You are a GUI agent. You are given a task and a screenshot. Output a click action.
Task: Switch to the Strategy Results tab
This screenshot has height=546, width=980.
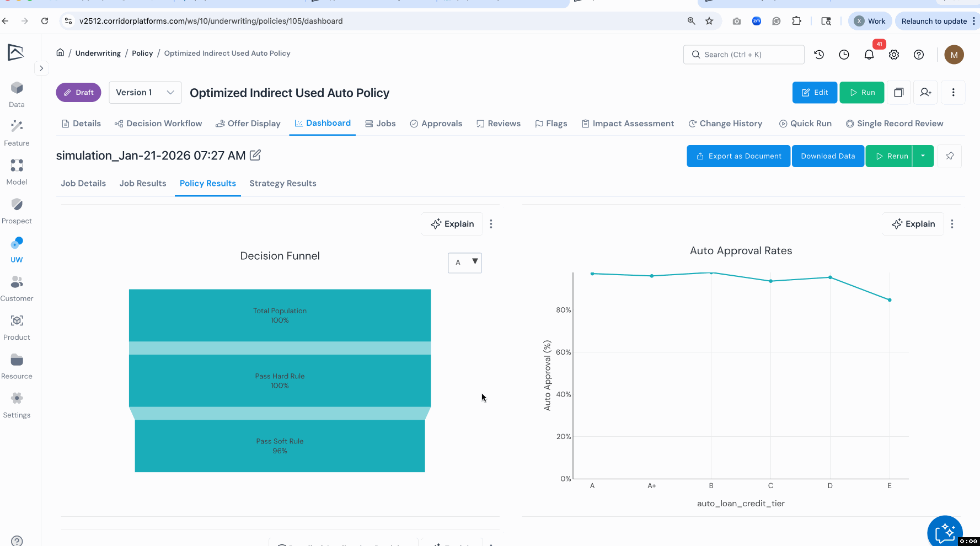tap(282, 184)
